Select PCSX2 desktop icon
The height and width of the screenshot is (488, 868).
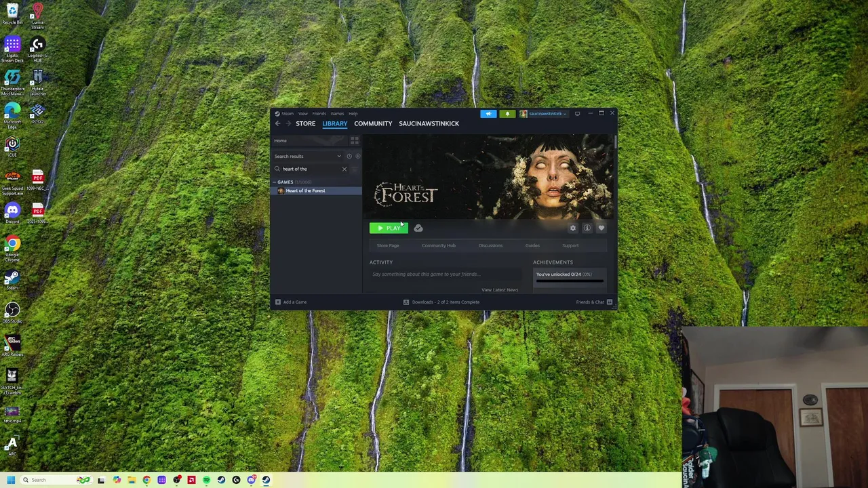tap(37, 113)
